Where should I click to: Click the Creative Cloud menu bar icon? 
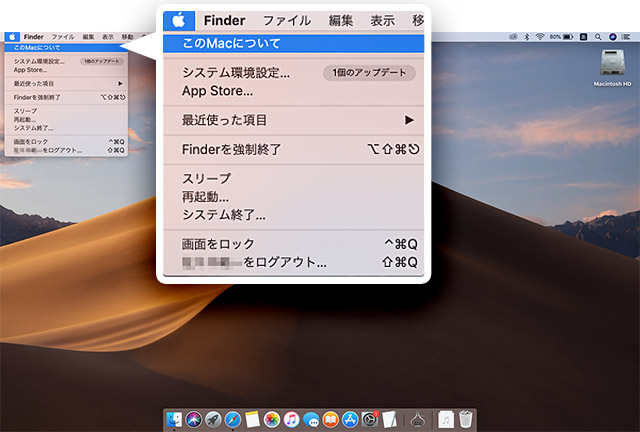(513, 37)
